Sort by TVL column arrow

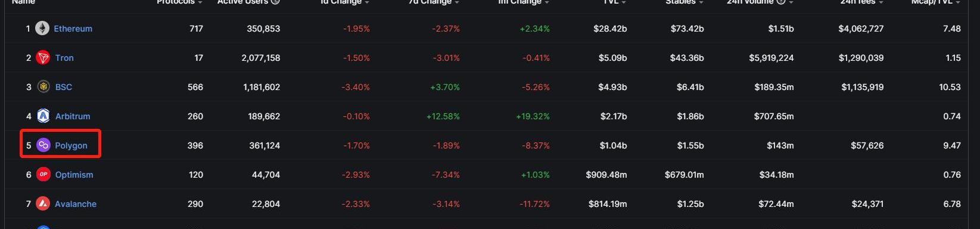[624, 2]
